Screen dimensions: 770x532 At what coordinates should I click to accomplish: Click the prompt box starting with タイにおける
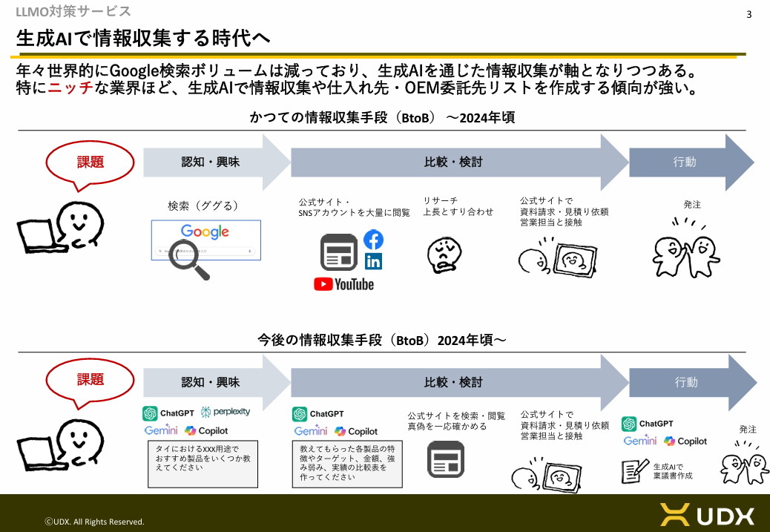click(x=203, y=464)
